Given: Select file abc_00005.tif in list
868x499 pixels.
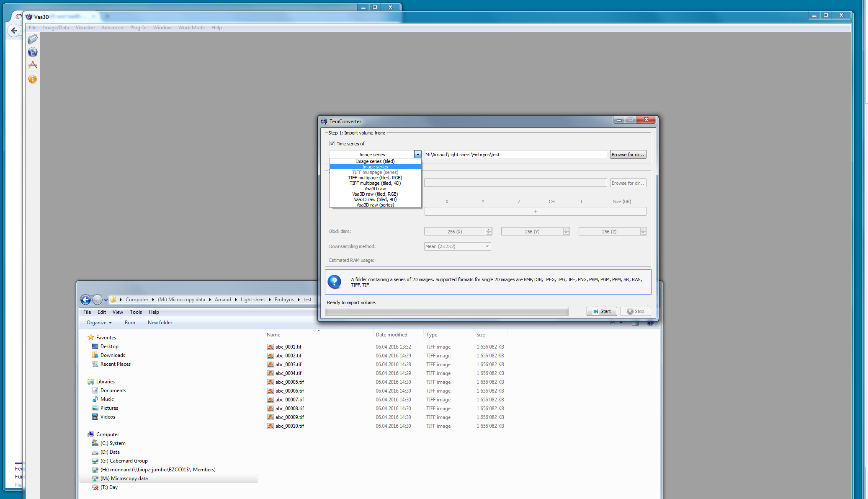Looking at the screenshot, I should [x=290, y=382].
